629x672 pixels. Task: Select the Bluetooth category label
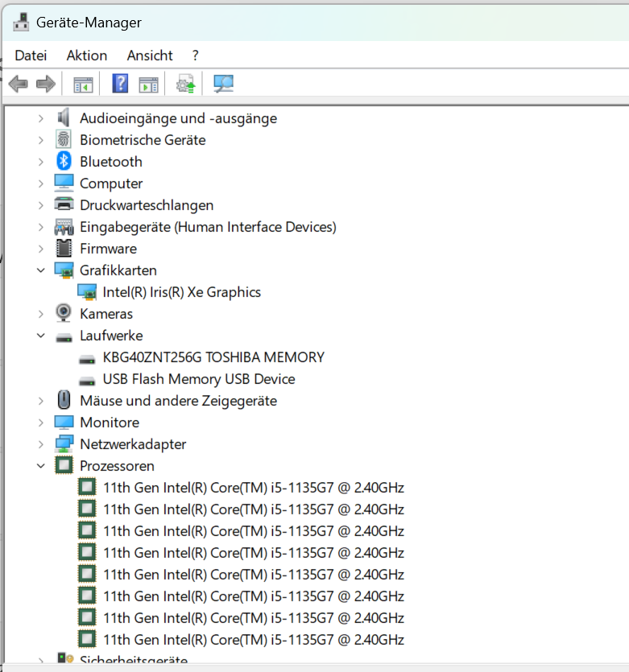(111, 162)
